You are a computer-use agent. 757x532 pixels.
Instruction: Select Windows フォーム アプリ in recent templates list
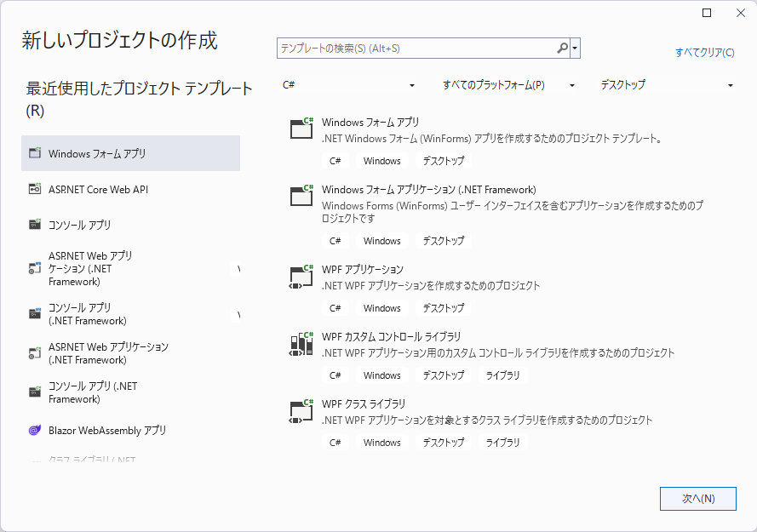pyautogui.click(x=130, y=153)
